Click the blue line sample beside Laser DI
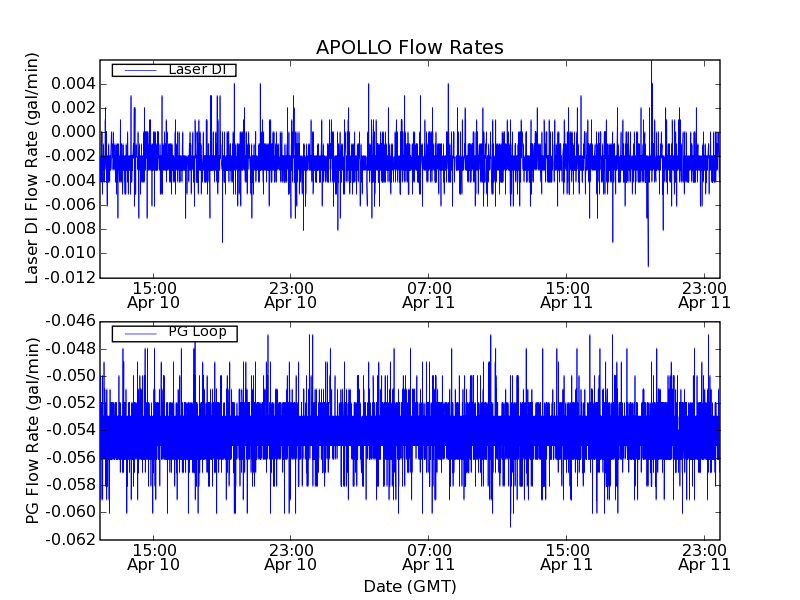This screenshot has height=600, width=800. click(x=138, y=69)
